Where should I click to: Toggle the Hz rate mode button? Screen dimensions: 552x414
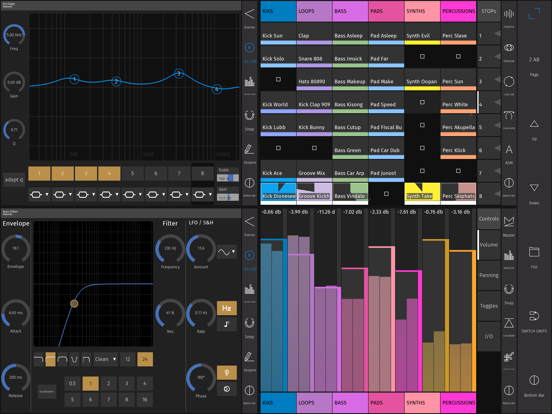point(226,308)
